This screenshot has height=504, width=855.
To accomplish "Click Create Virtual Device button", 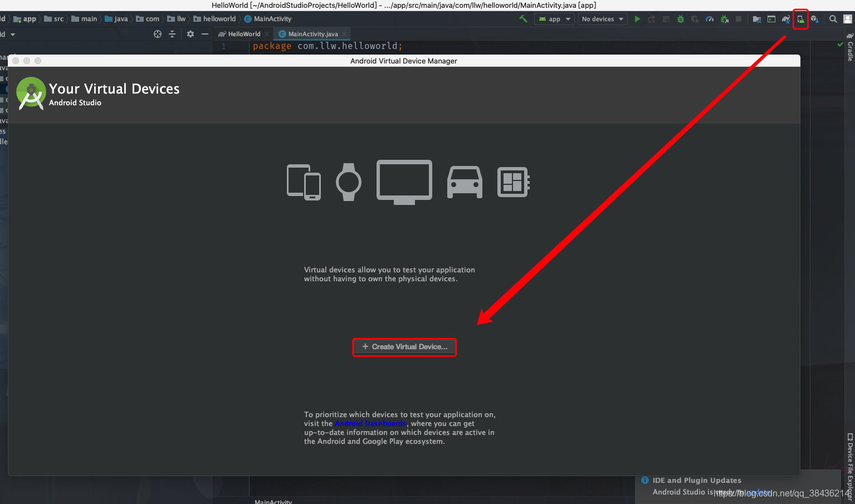I will (x=404, y=347).
